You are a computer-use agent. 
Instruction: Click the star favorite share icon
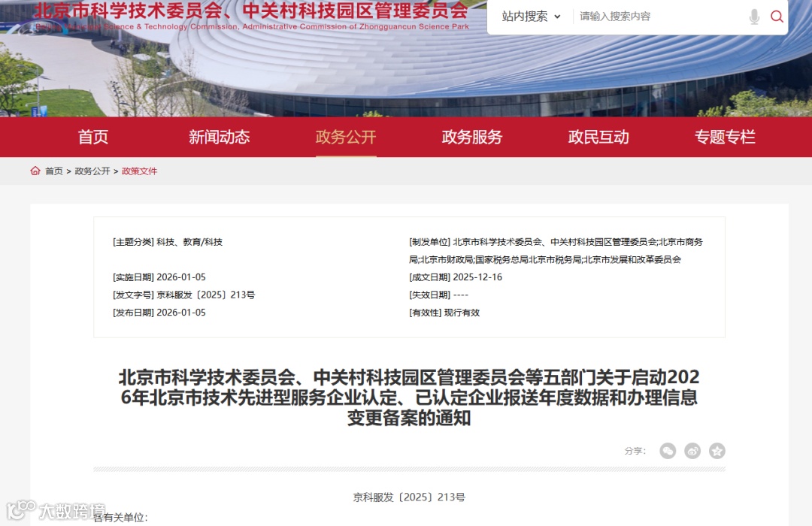pyautogui.click(x=717, y=451)
